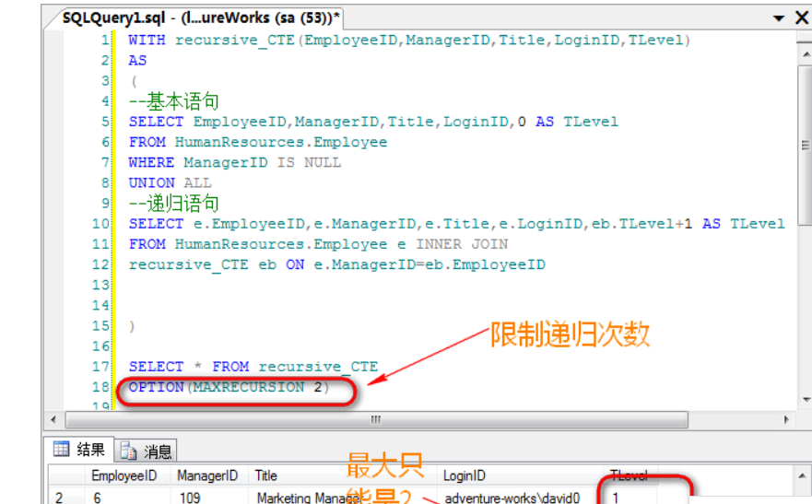Click the editor's vertical scrollbar thumb
The width and height of the screenshot is (812, 504).
point(804,143)
